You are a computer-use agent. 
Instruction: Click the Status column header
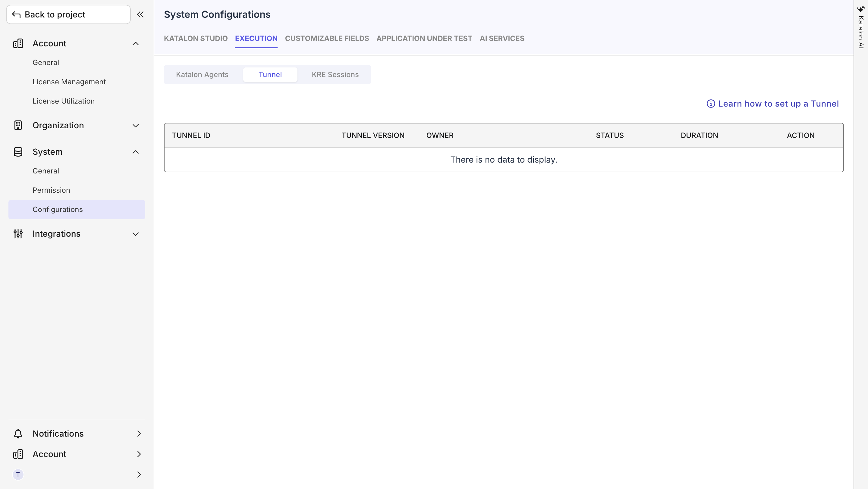(x=610, y=135)
